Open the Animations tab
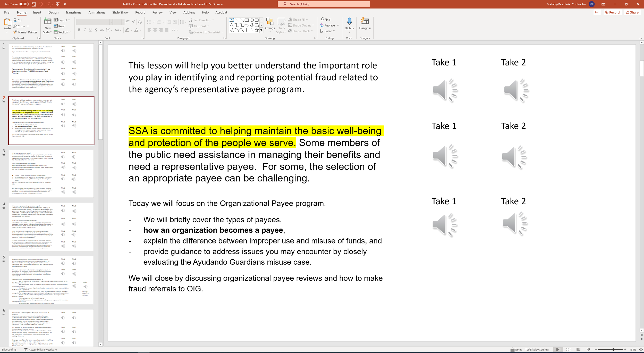The image size is (644, 353). pyautogui.click(x=97, y=12)
